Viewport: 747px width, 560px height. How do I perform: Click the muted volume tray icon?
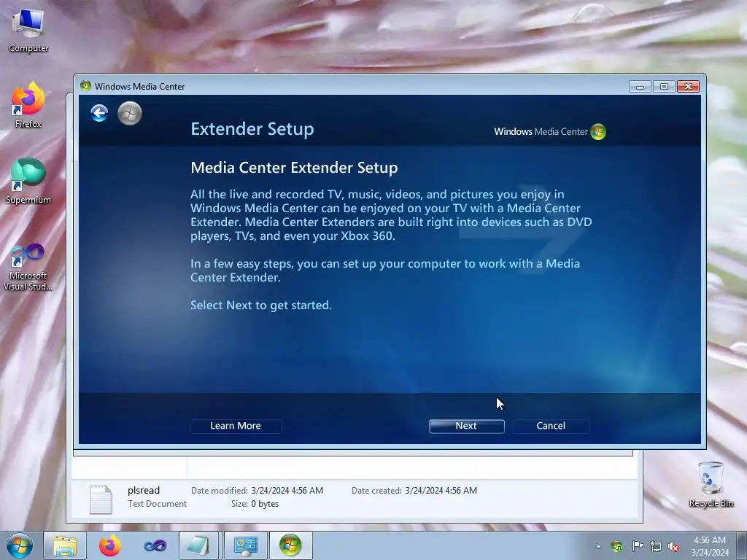click(673, 546)
